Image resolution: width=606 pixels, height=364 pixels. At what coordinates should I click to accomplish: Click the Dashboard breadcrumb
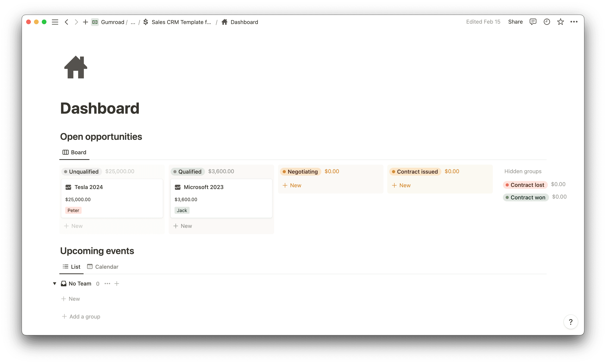point(244,22)
